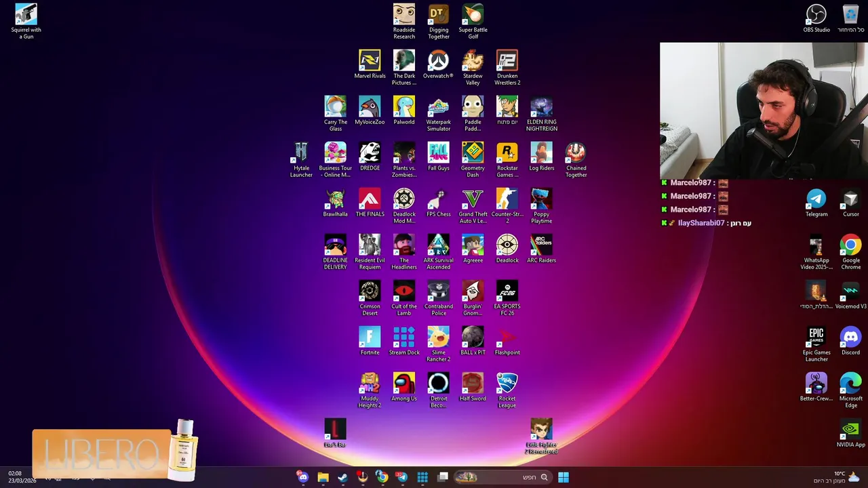Open FPS Chess shortcut

point(439,202)
